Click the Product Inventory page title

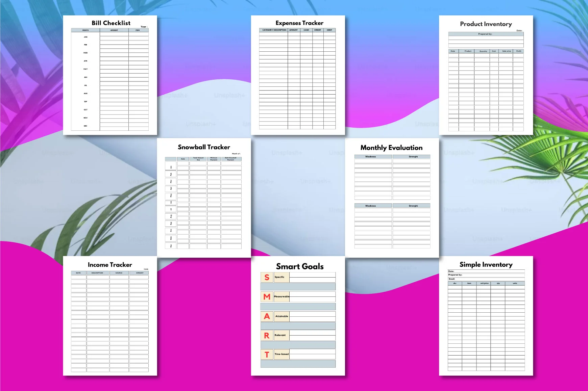click(486, 24)
